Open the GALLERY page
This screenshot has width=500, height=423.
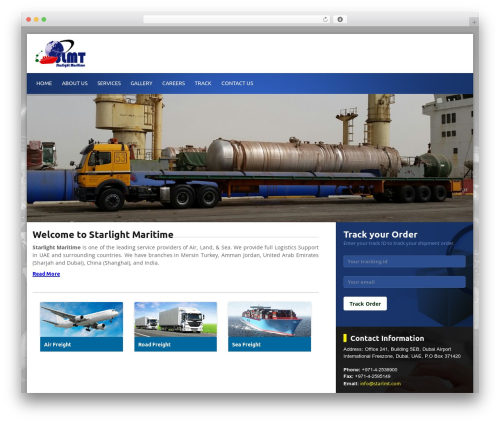141,83
